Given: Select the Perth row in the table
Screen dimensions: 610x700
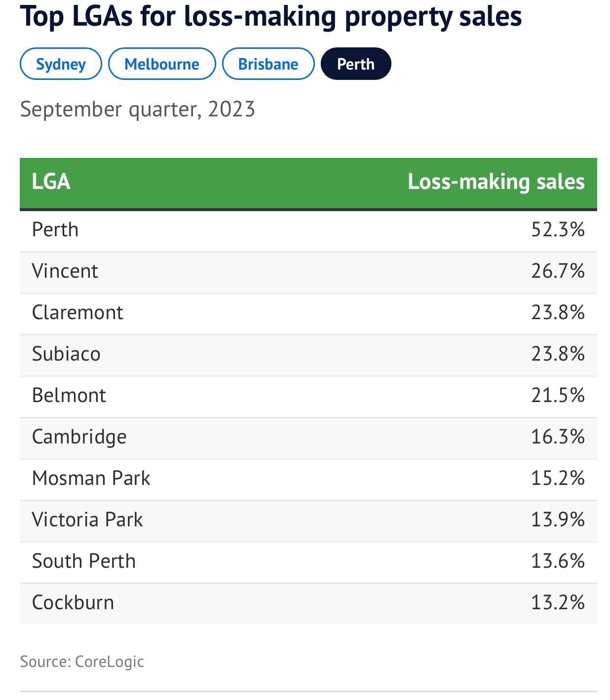Looking at the screenshot, I should 55,230.
